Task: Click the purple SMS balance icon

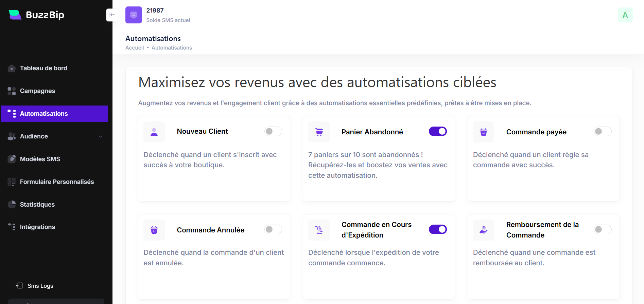Action: pyautogui.click(x=134, y=15)
